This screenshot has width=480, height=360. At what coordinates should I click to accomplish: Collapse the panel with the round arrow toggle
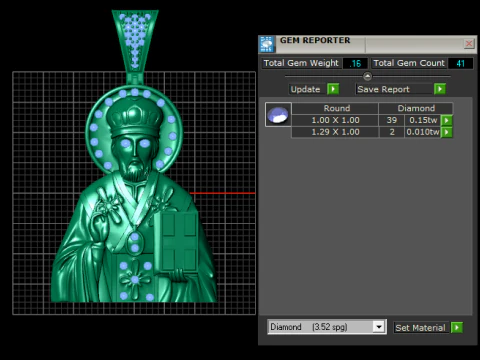367,76
